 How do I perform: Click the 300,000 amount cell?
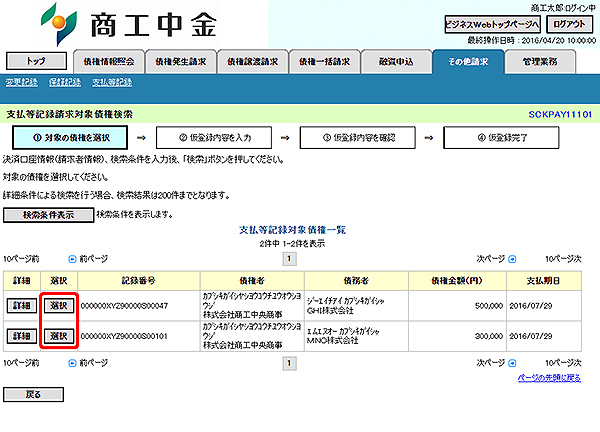[457, 336]
